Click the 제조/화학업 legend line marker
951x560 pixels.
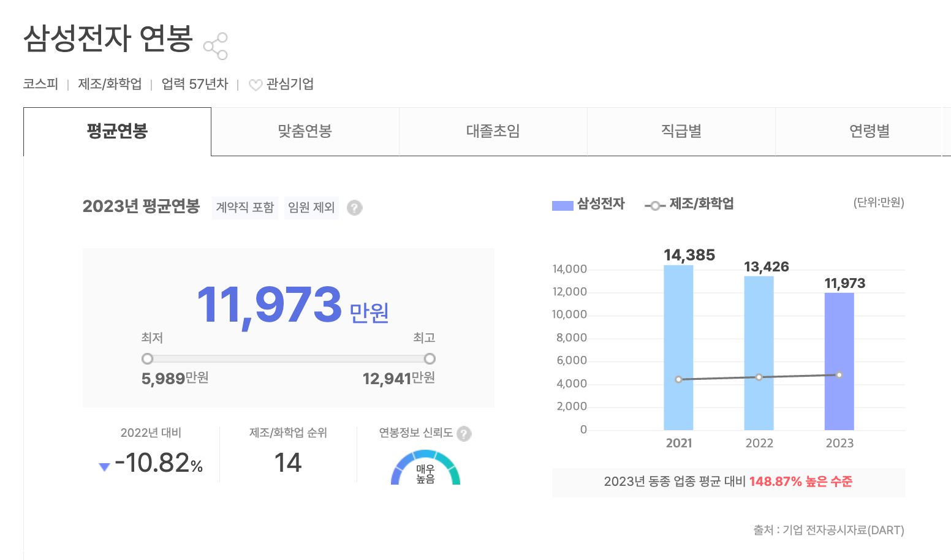tap(655, 206)
